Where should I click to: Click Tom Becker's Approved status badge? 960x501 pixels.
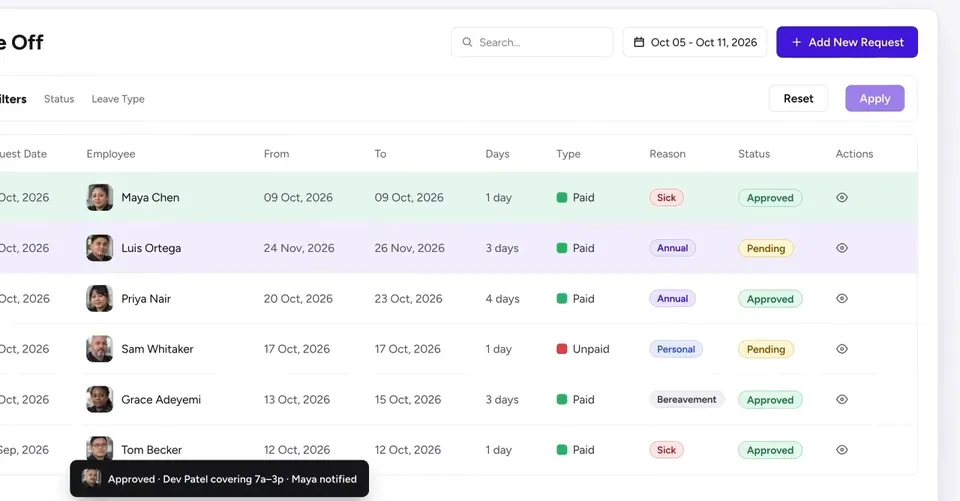(770, 450)
